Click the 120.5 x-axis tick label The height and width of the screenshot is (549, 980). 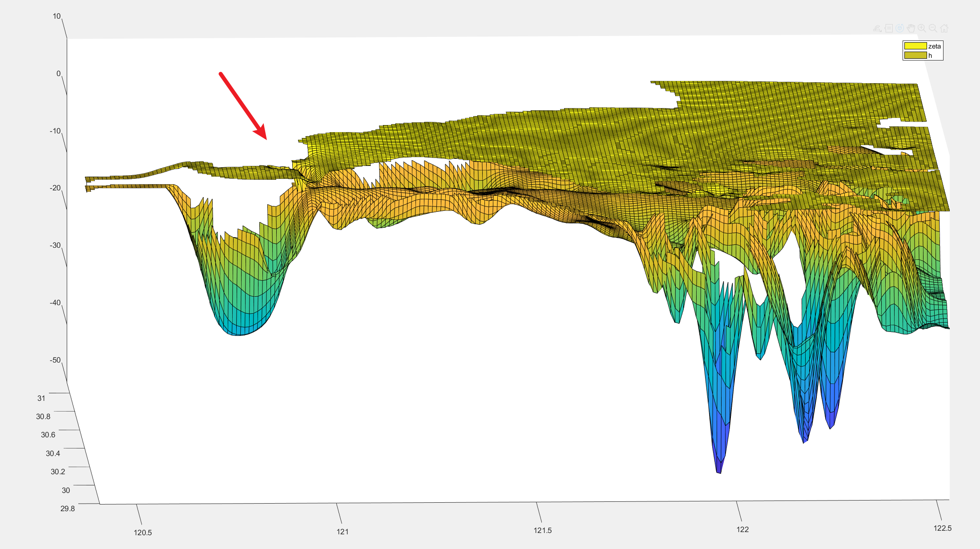143,533
